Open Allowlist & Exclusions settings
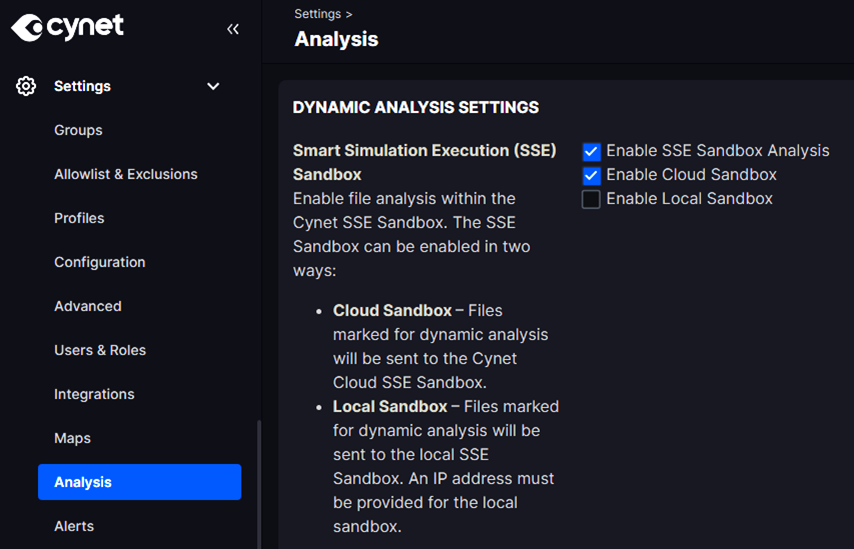This screenshot has height=549, width=854. coord(126,174)
